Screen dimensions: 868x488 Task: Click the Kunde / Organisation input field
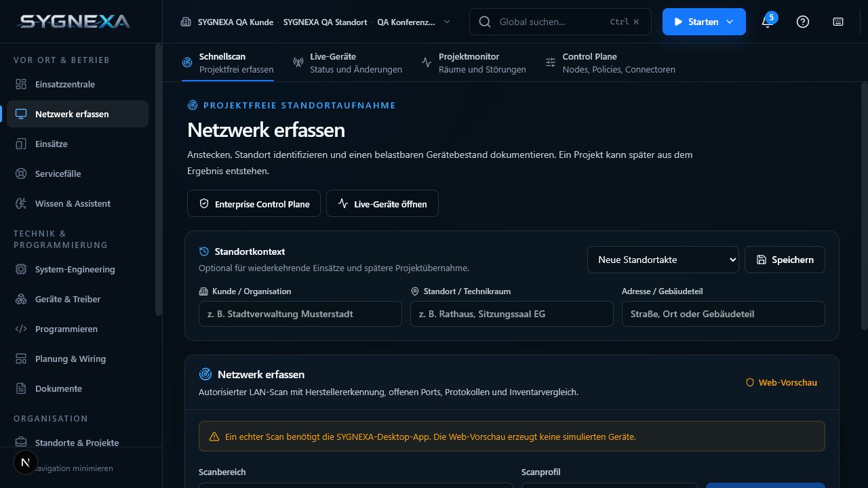pyautogui.click(x=300, y=314)
